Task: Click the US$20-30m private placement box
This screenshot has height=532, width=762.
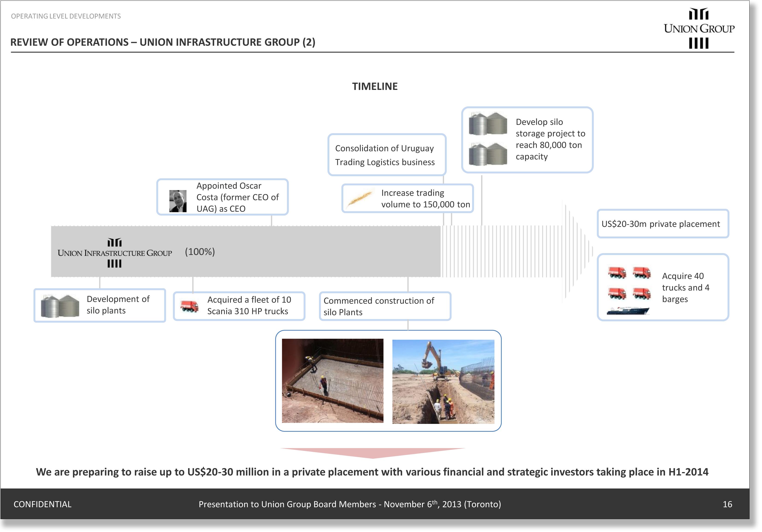Action: 663,224
